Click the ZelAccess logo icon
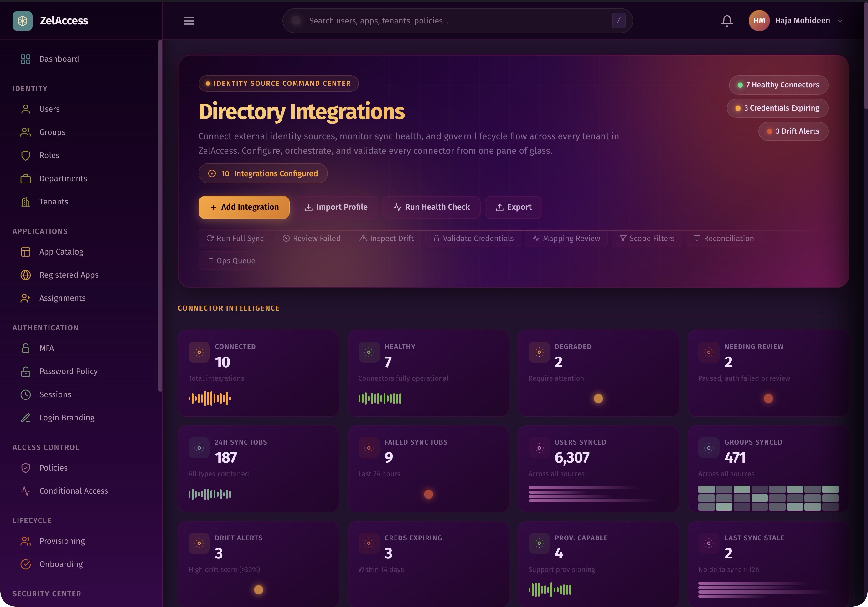 pyautogui.click(x=22, y=21)
